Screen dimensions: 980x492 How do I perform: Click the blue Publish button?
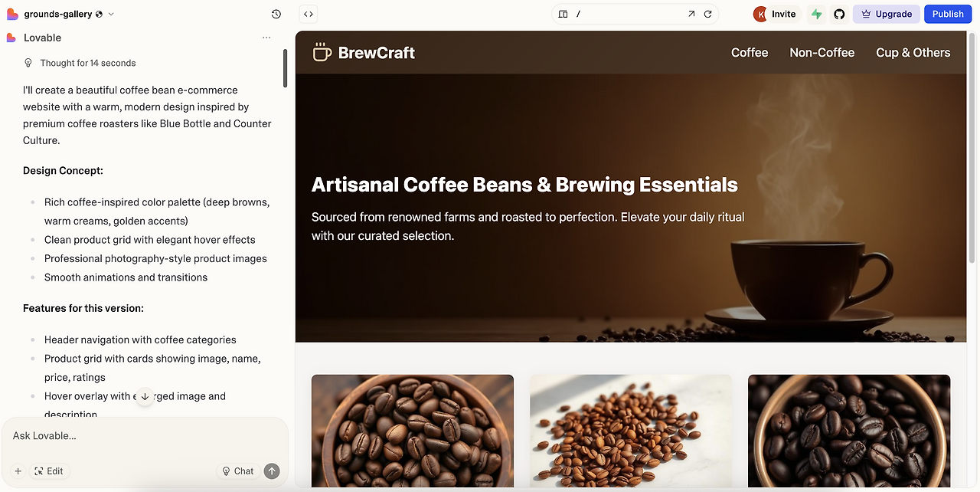(x=948, y=14)
